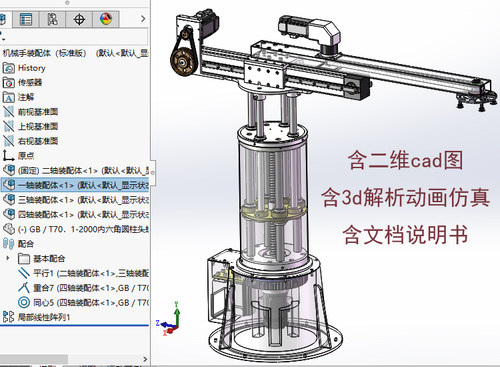Click the 含文档说明书 text
Screen dimensions: 500x367
point(405,234)
